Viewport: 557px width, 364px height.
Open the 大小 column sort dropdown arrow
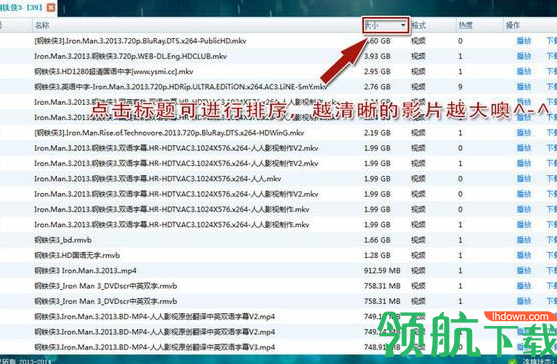click(403, 25)
